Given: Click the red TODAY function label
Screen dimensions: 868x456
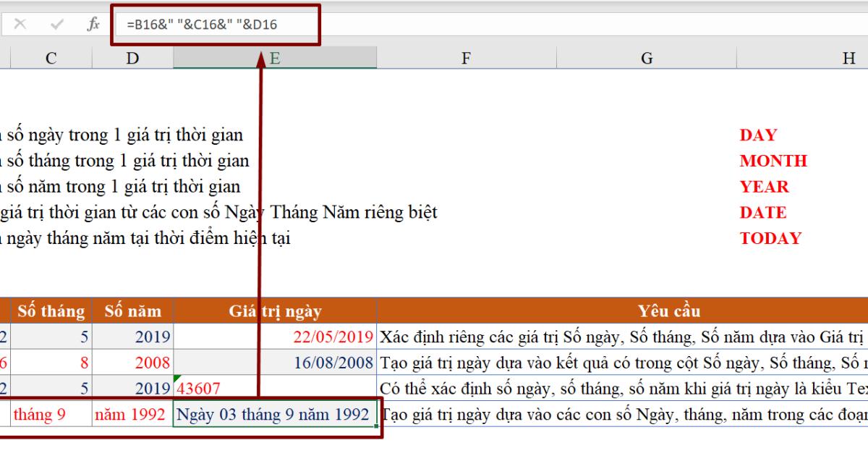Looking at the screenshot, I should (769, 237).
